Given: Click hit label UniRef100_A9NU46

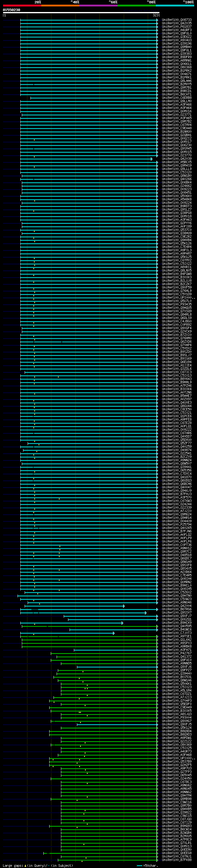Looking at the screenshot, I should pos(177,603).
